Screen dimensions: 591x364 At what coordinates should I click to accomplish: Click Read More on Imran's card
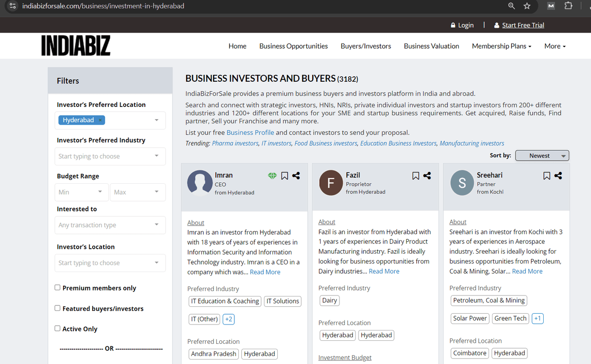(265, 272)
